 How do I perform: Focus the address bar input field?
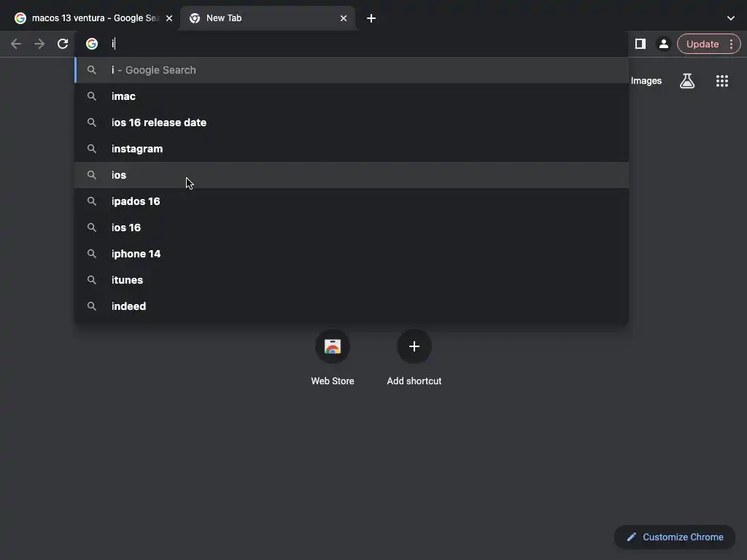tap(352, 44)
